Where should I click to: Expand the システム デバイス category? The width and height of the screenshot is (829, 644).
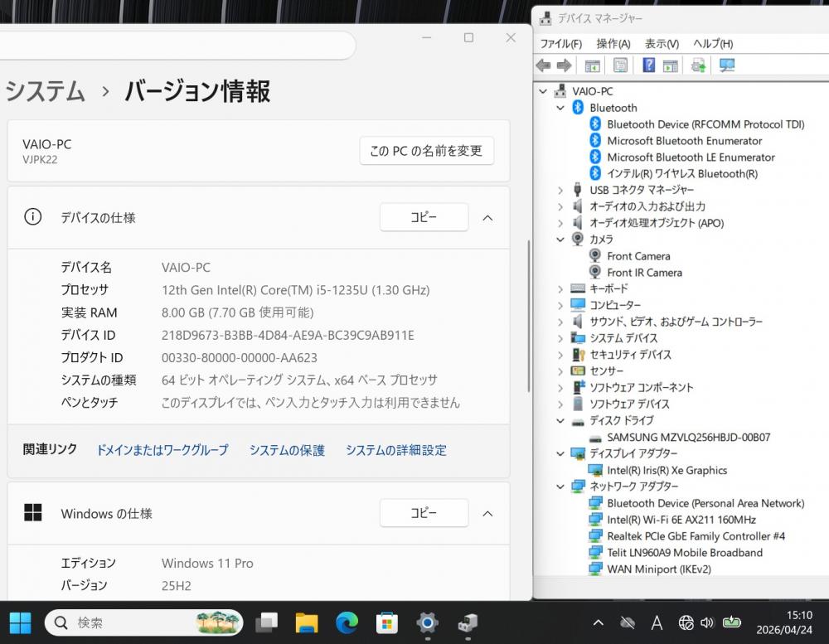pos(561,338)
